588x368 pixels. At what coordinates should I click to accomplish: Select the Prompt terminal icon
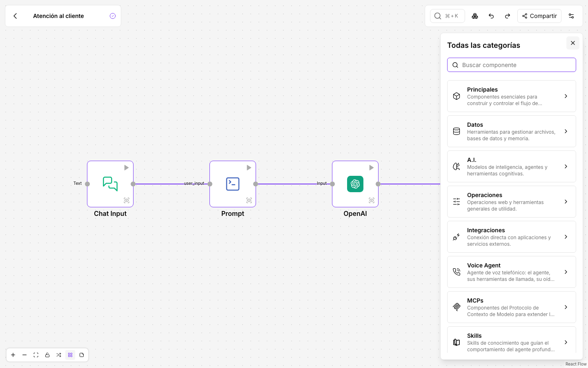tap(233, 184)
